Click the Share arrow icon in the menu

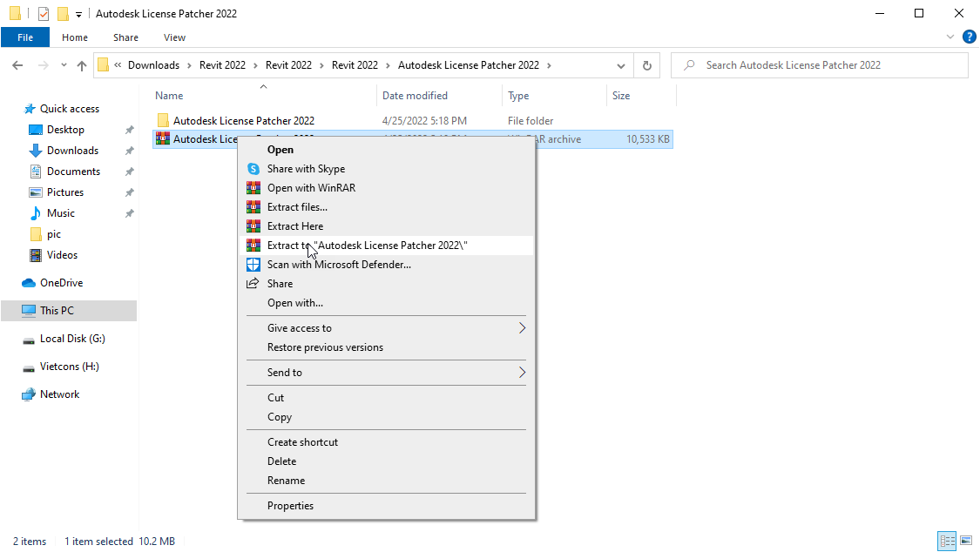click(253, 284)
